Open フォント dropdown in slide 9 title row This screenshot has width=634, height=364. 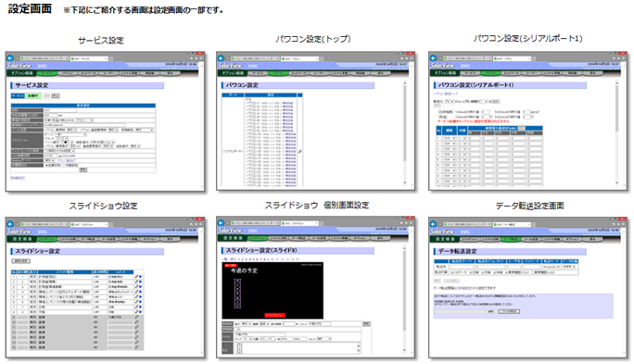click(x=323, y=339)
